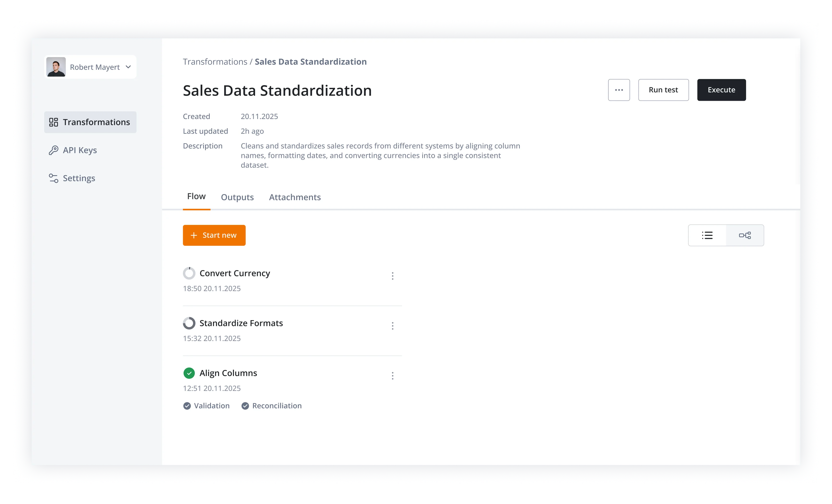The width and height of the screenshot is (832, 504).
Task: Open Convert Currency three-dot options menu
Action: 392,276
